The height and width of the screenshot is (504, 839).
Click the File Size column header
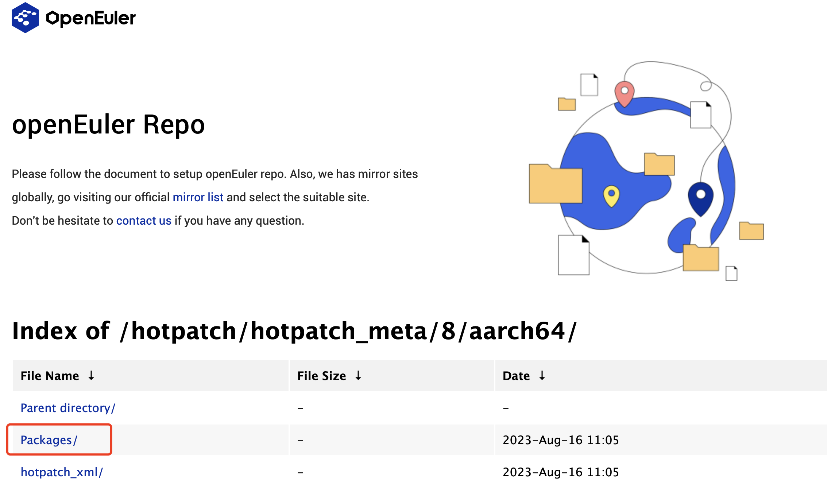(321, 376)
